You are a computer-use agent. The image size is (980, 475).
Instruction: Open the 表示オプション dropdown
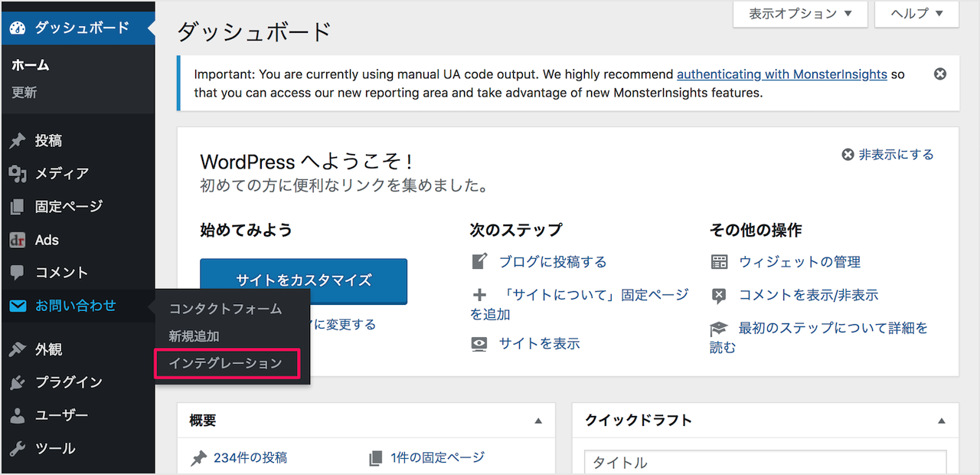click(800, 14)
